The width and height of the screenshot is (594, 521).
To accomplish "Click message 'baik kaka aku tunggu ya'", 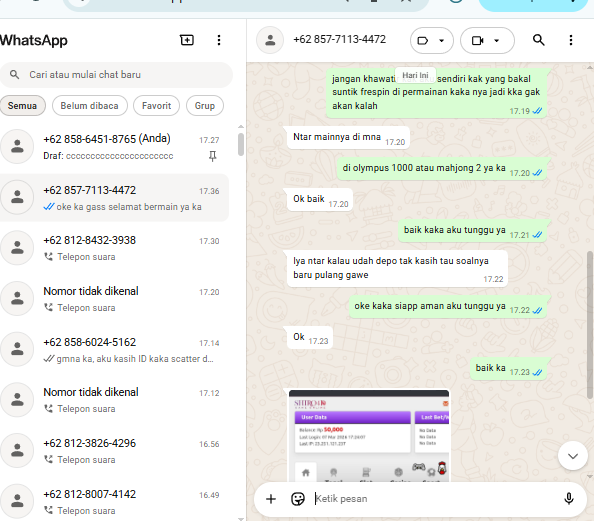I will pos(472,231).
